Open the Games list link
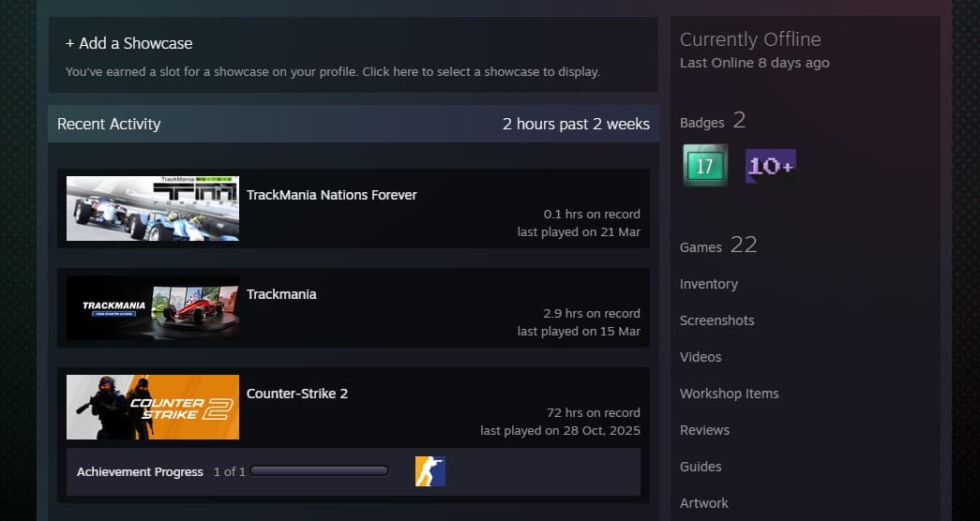The image size is (980, 521). pos(701,246)
